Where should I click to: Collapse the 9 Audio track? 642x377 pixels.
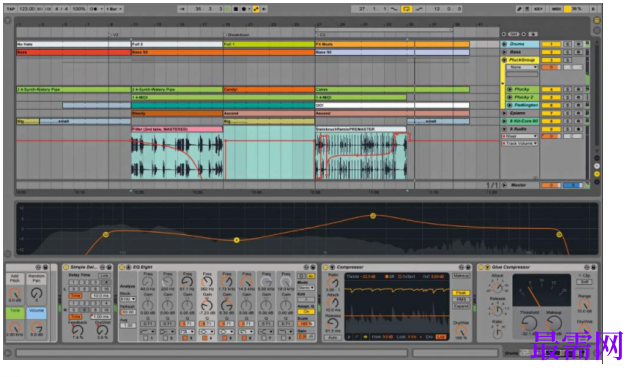504,129
